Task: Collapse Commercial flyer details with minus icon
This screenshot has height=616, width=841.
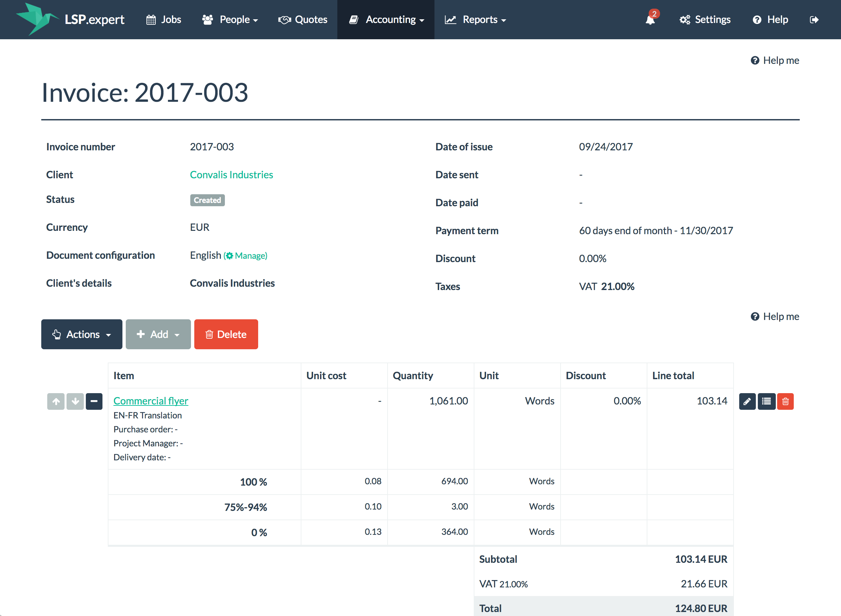Action: click(x=94, y=401)
